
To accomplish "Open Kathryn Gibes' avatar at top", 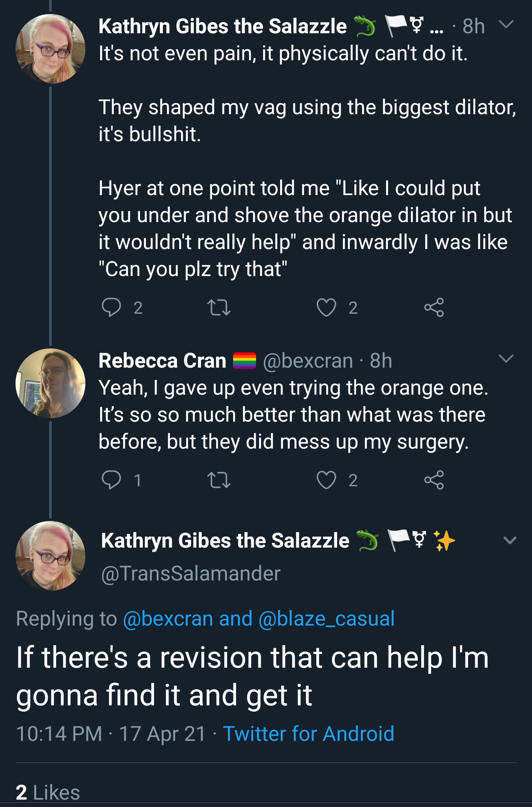I will [x=50, y=49].
